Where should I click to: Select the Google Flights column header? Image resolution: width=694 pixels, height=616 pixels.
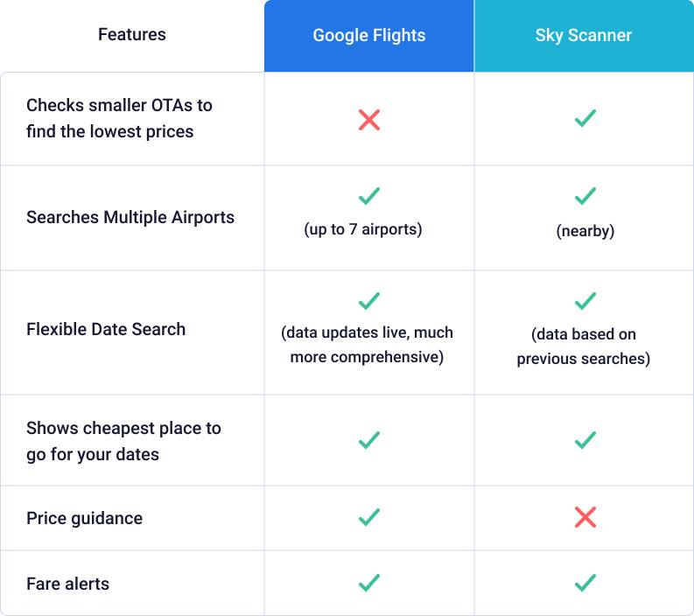[x=369, y=36]
